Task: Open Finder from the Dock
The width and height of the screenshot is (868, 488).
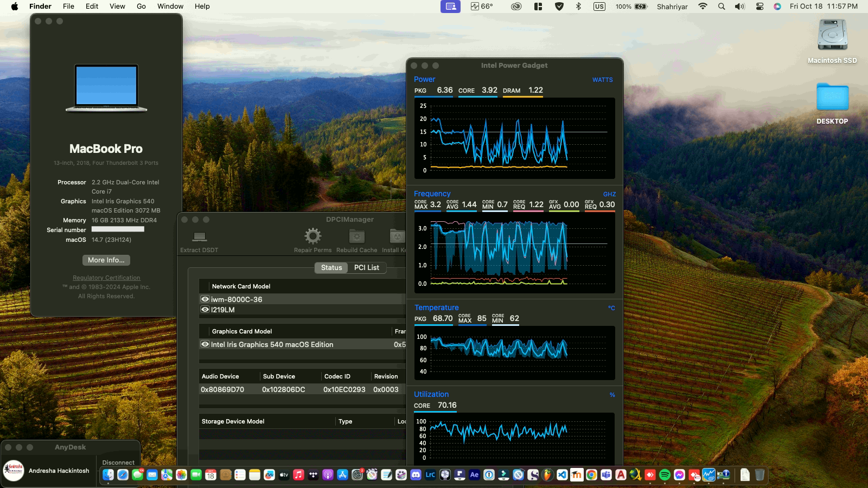Action: coord(108,474)
